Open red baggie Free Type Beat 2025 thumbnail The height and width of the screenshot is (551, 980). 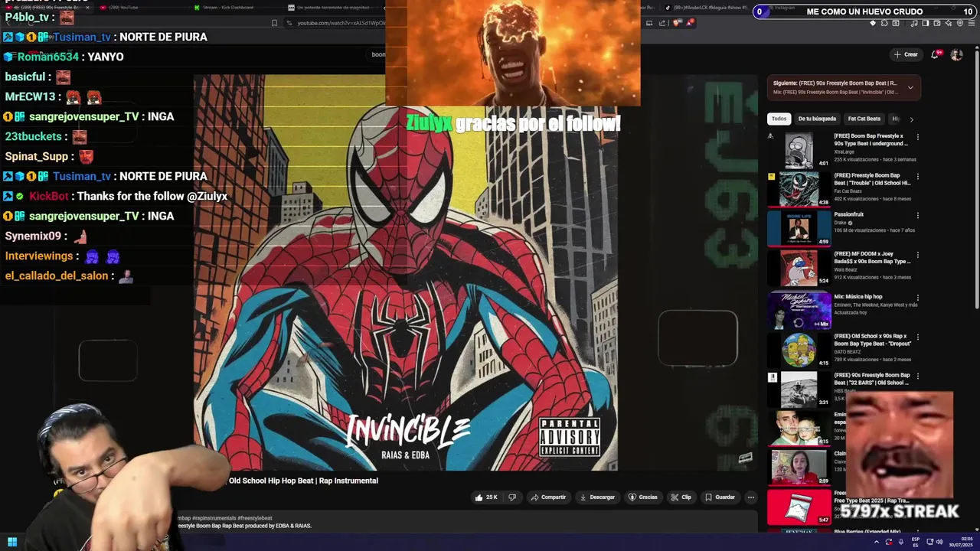coord(799,507)
